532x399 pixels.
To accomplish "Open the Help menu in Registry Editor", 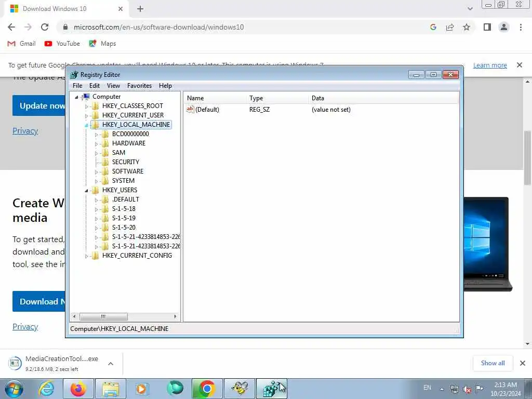I will point(165,86).
